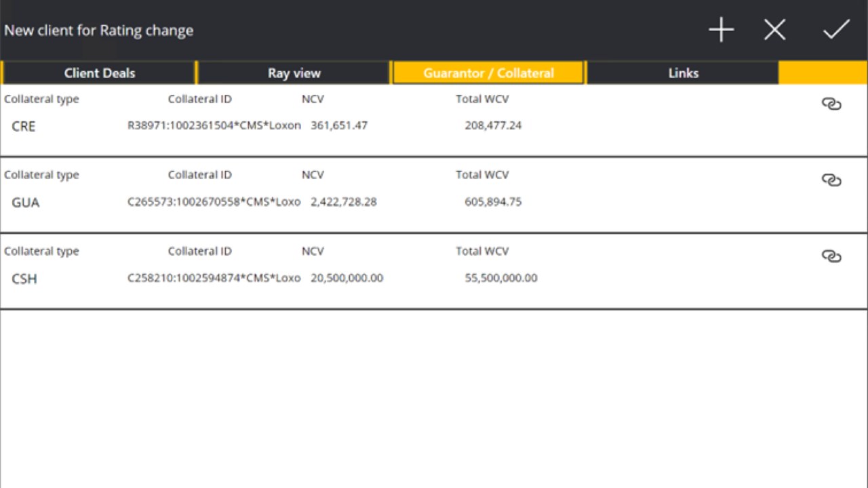Switch to the Client Deals tab
Viewport: 868px width, 488px height.
(x=99, y=73)
